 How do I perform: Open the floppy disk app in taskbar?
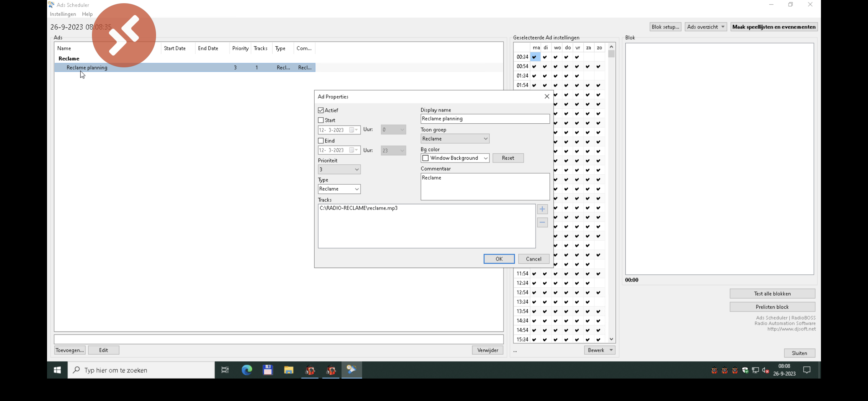pyautogui.click(x=268, y=370)
